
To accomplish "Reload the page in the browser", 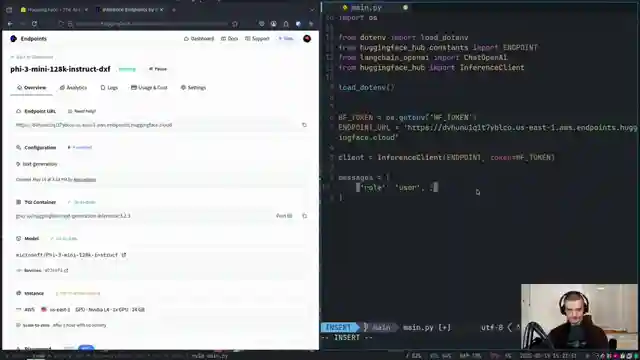I will tap(35, 24).
